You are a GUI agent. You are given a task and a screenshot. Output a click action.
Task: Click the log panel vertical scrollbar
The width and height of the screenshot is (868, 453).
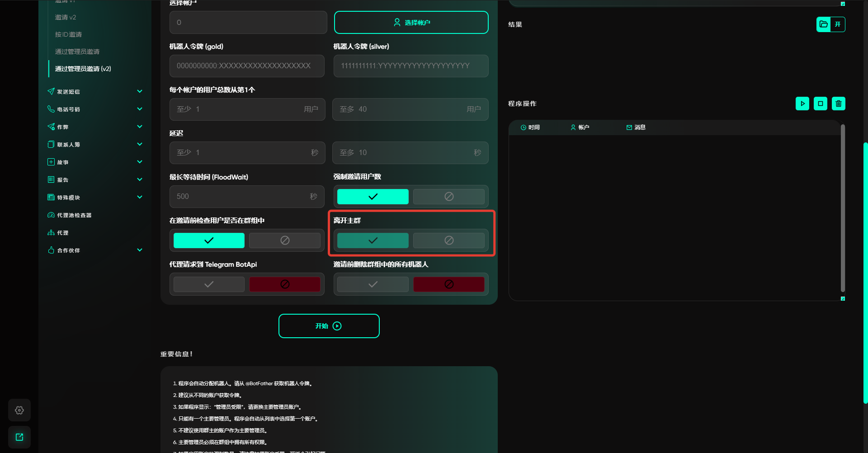point(843,208)
